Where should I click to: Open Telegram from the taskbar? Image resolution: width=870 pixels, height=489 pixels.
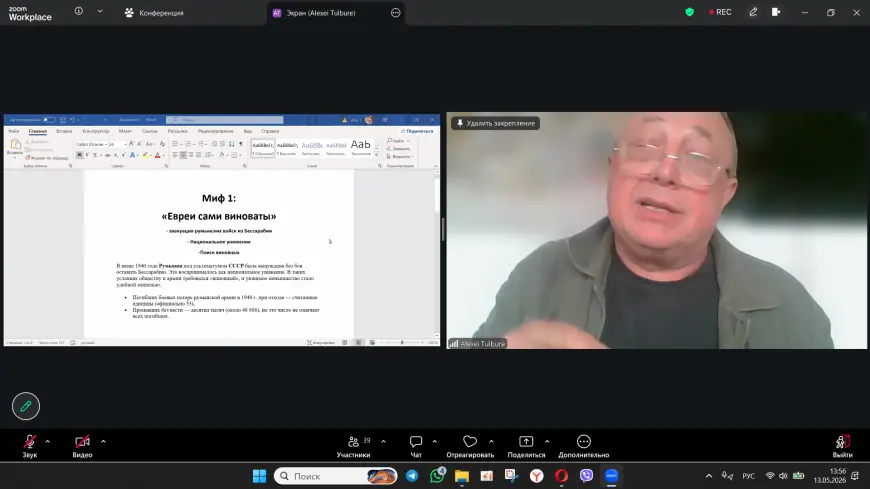(412, 476)
